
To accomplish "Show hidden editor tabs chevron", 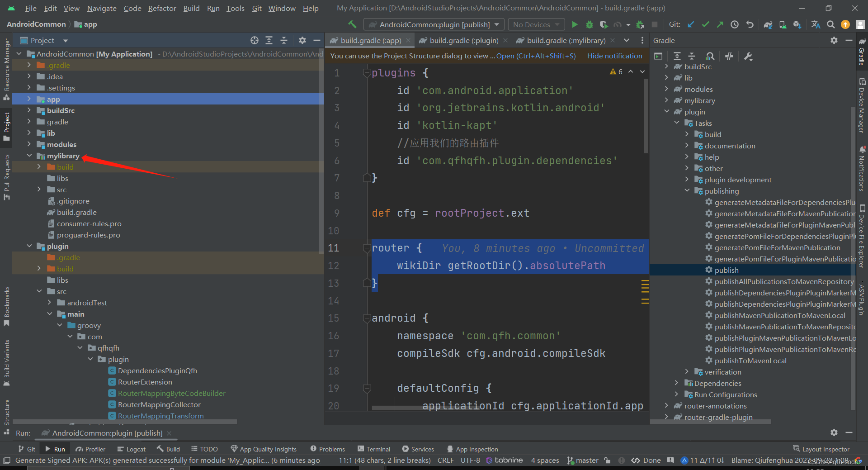I will [x=627, y=40].
